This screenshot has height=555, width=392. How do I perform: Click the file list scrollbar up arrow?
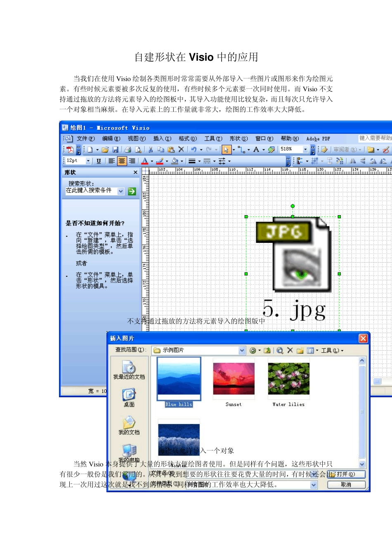point(362,361)
